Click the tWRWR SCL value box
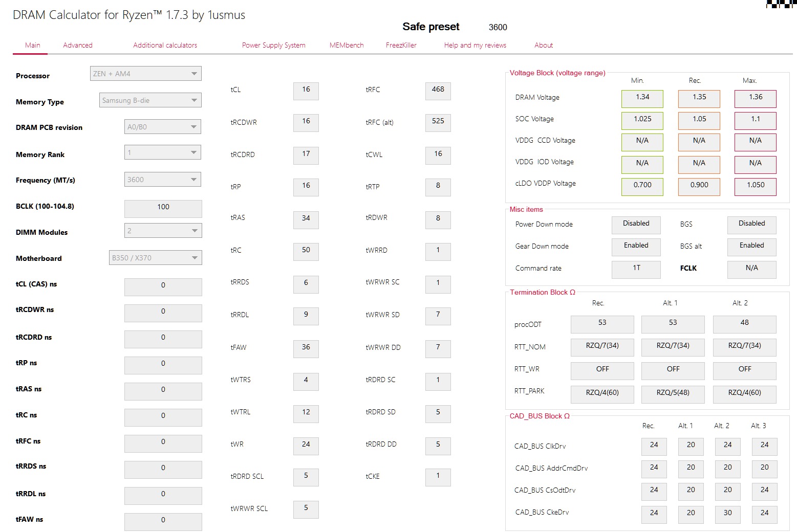The height and width of the screenshot is (532, 797). [306, 509]
